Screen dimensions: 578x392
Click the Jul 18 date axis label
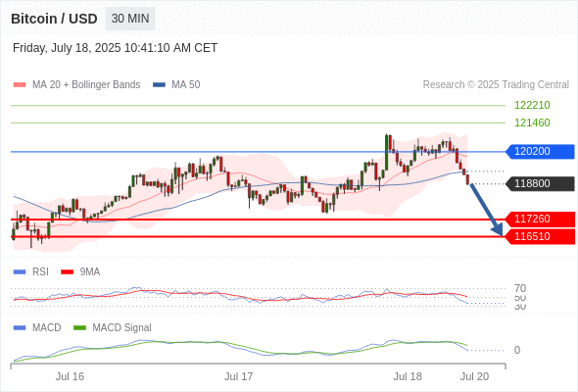click(x=408, y=376)
